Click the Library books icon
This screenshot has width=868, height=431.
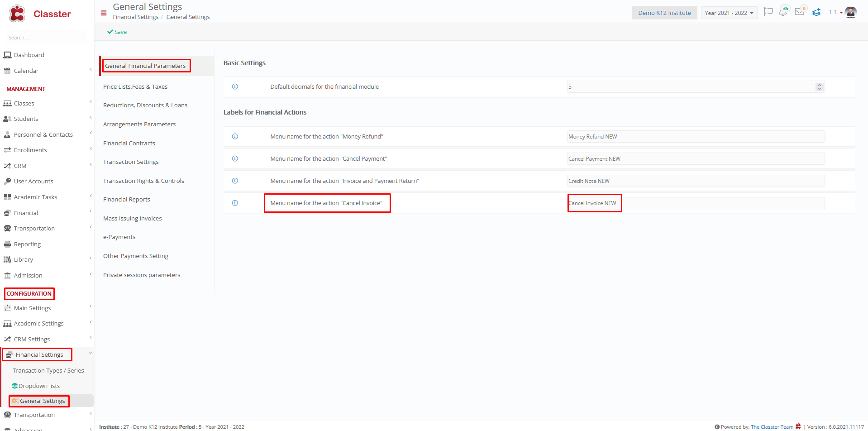7,259
